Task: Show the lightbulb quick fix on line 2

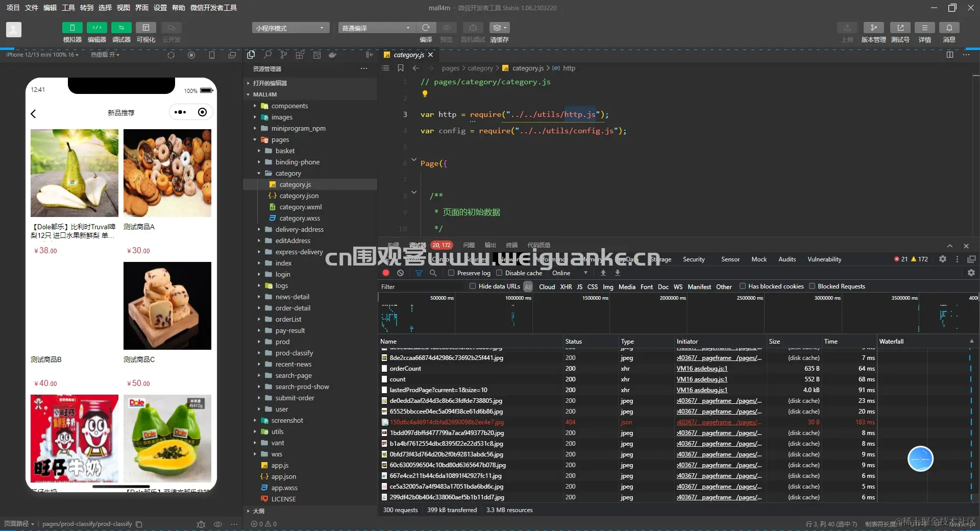Action: pyautogui.click(x=425, y=94)
